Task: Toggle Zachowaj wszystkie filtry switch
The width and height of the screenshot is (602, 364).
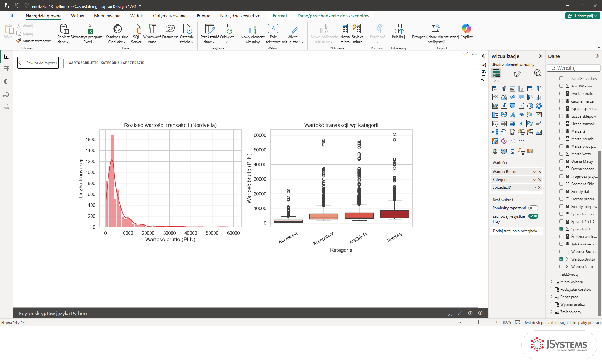Action: [533, 216]
